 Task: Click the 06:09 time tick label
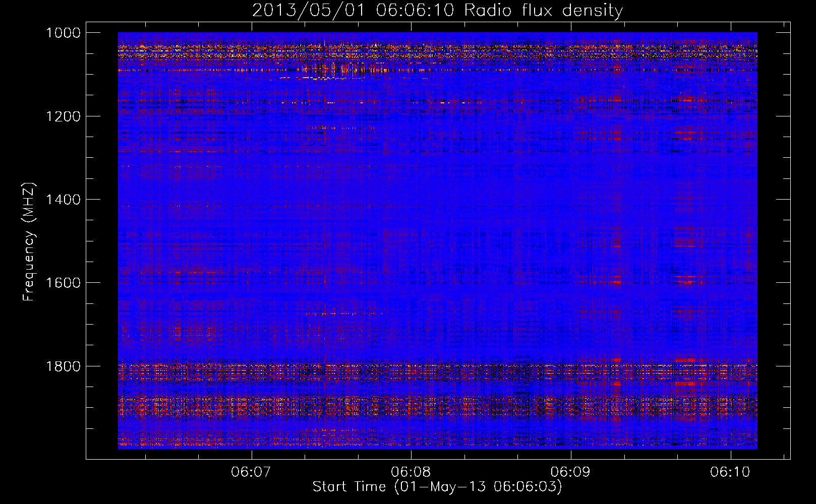[570, 472]
